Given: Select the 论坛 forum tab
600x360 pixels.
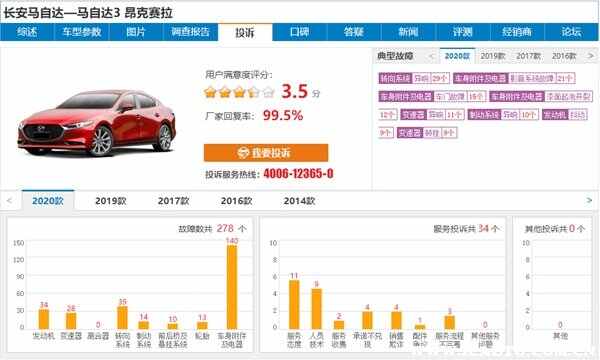Looking at the screenshot, I should coord(571,32).
